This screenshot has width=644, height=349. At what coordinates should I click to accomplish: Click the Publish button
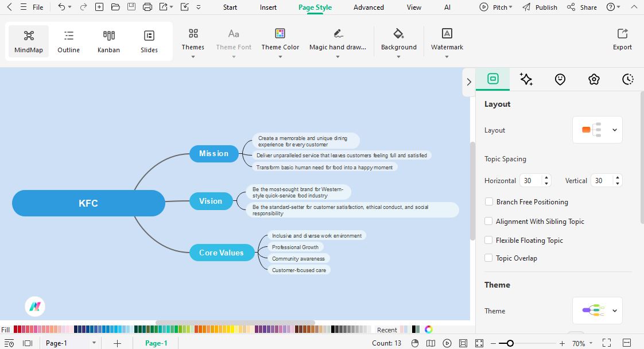540,7
